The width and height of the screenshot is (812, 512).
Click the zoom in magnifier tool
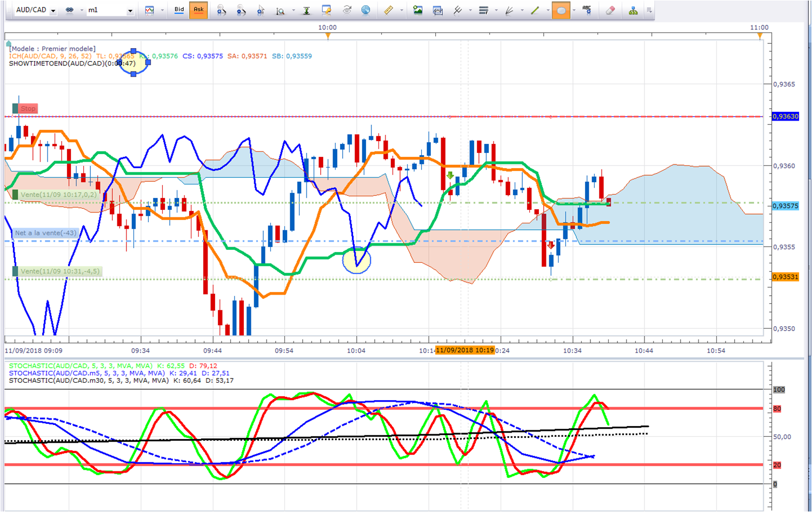[221, 10]
